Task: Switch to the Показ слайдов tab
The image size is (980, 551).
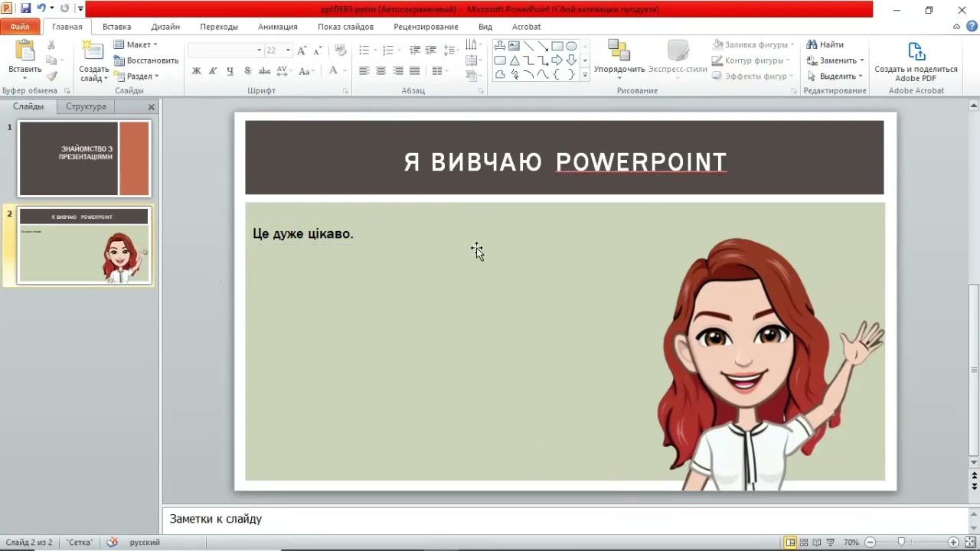Action: 345,27
